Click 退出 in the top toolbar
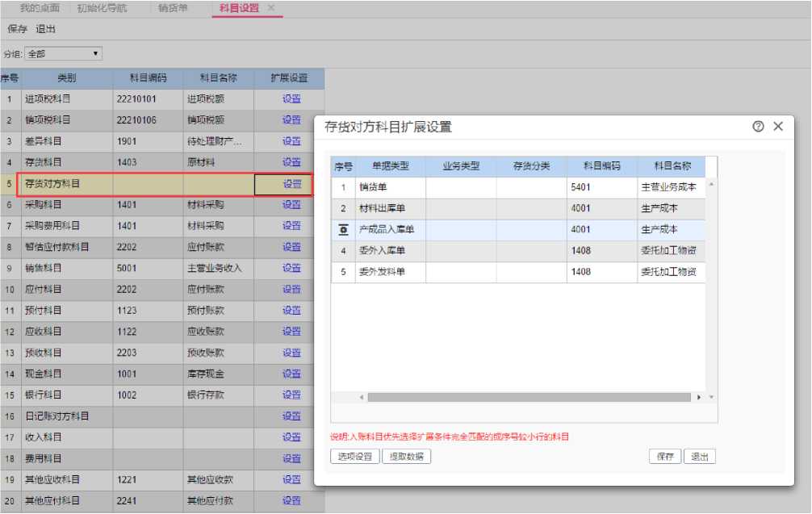Viewport: 812px width, 514px height. pyautogui.click(x=46, y=29)
